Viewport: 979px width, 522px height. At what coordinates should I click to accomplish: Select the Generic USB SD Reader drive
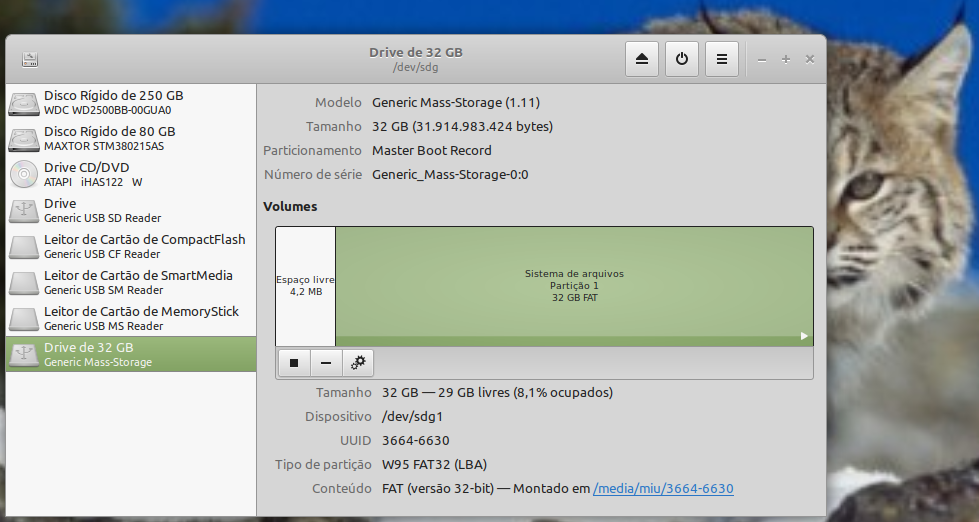[x=131, y=210]
